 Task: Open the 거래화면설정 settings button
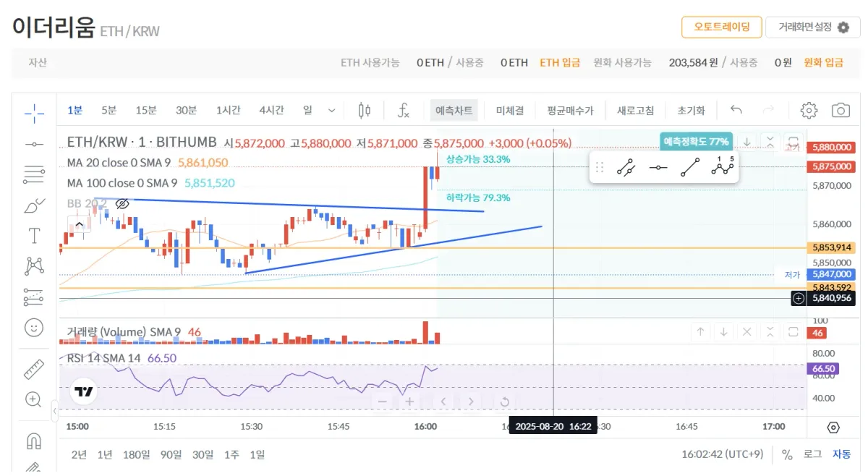tap(813, 27)
